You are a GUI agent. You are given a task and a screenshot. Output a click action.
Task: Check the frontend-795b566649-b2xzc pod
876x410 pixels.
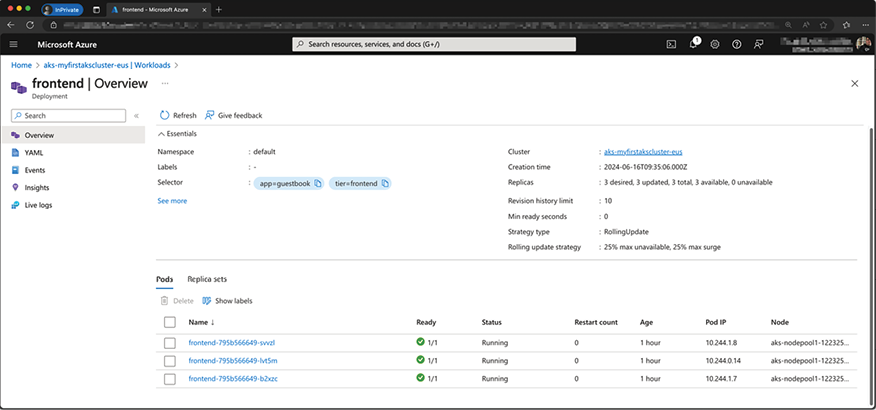[x=170, y=379]
